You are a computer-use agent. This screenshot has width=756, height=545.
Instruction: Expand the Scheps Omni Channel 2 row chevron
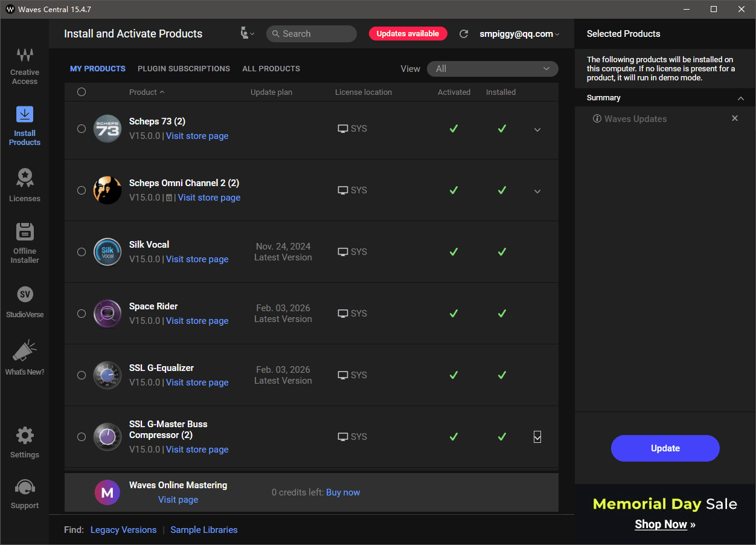click(x=537, y=191)
